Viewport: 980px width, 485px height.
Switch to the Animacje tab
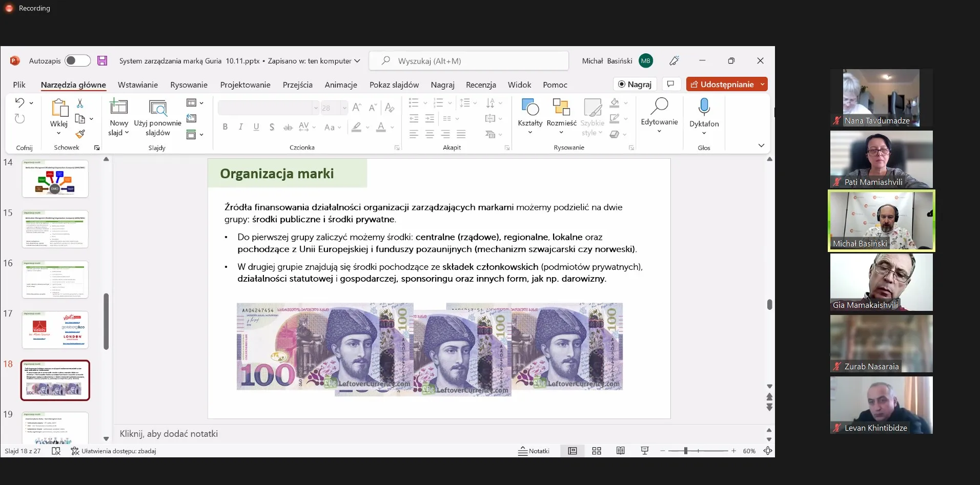(x=340, y=85)
